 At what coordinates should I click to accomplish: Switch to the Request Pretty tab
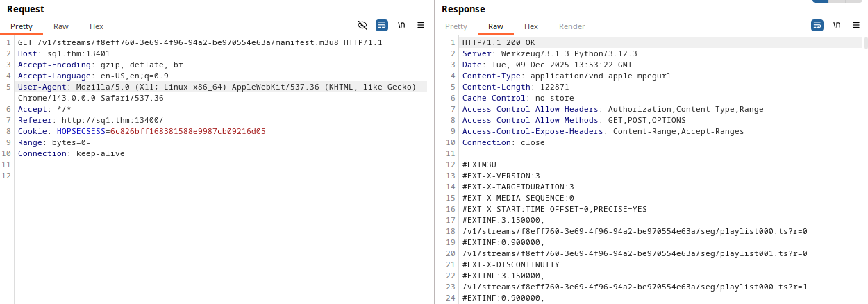21,26
